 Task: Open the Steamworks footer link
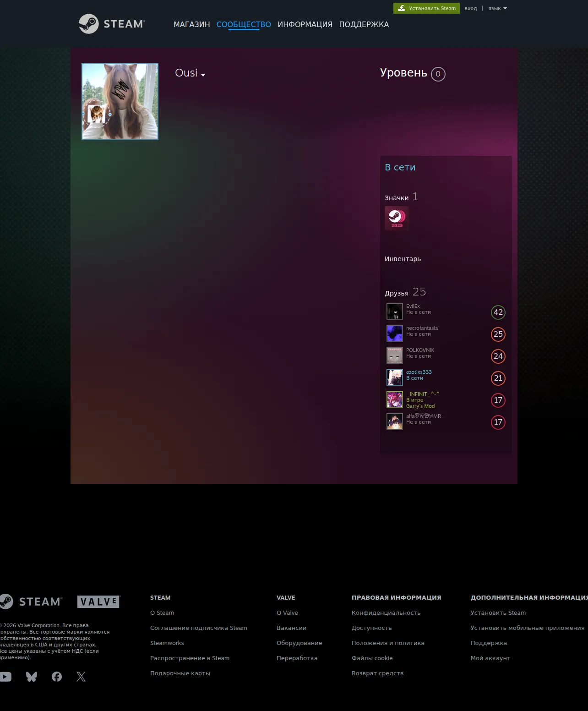[x=167, y=643]
